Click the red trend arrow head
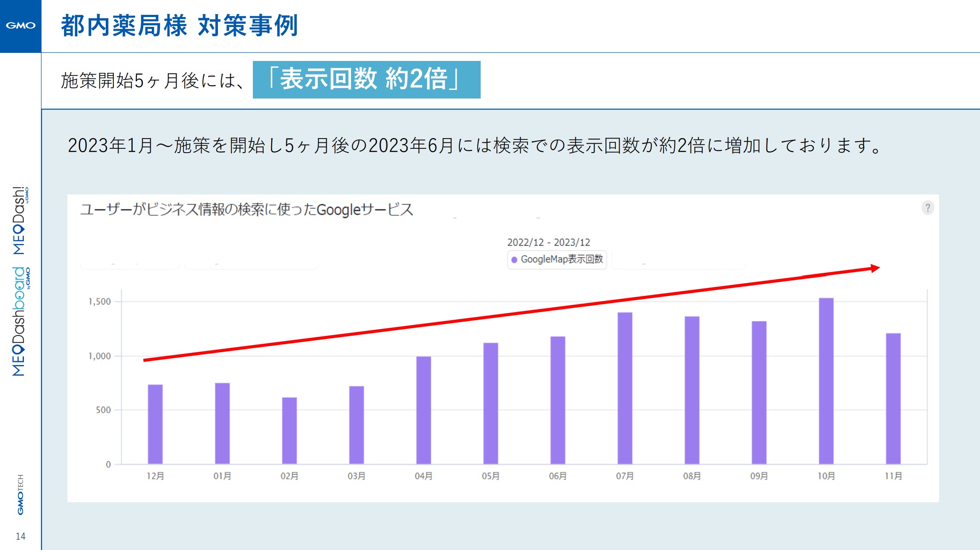 [x=875, y=268]
